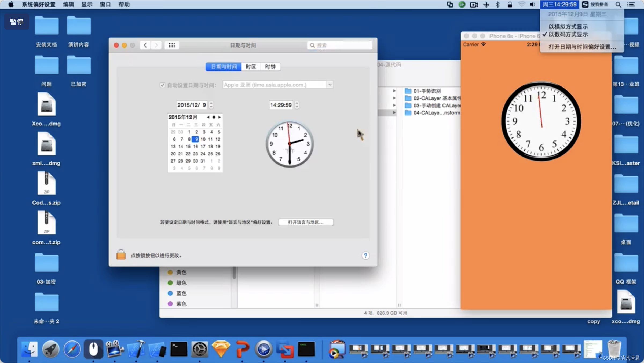Screen dimensions: 644x363
Task: Expand 01-手势识别 folder arrow in Finder
Action: tap(394, 91)
